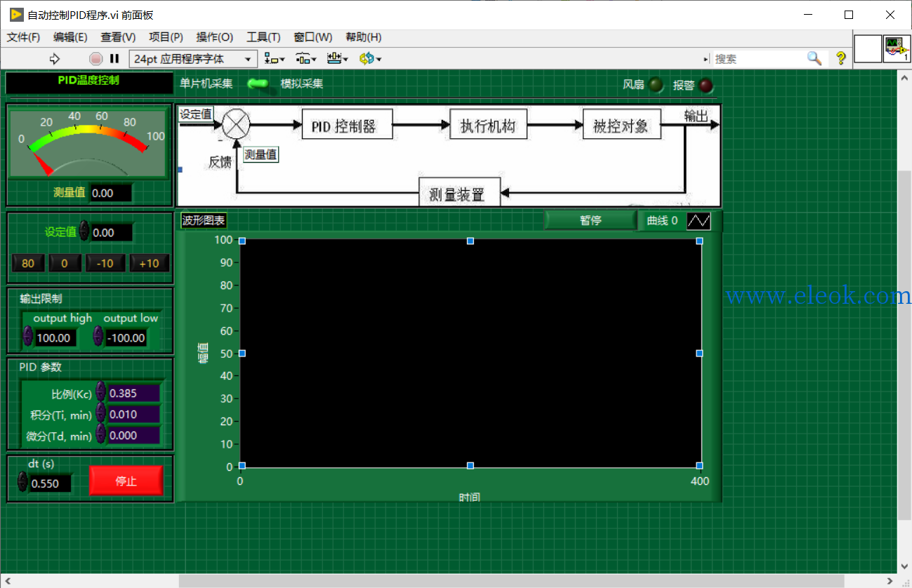The height and width of the screenshot is (588, 912).
Task: Click the 比例(Kc) stepper control
Action: [x=101, y=392]
